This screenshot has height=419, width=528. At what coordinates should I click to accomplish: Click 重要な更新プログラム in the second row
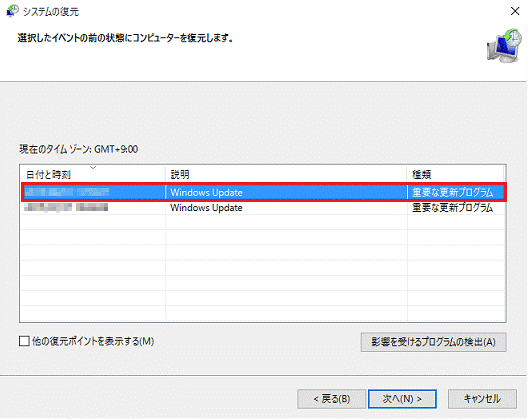(453, 208)
